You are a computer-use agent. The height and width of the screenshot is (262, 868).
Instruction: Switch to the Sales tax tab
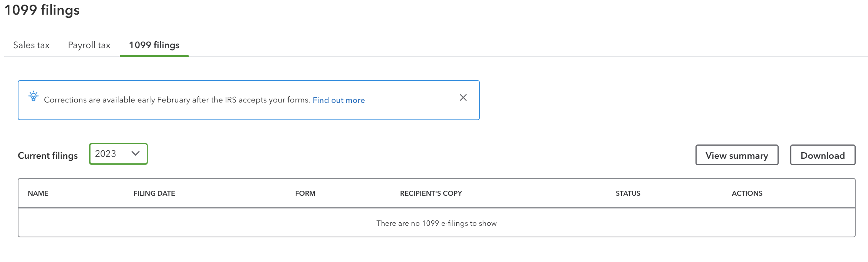point(31,45)
